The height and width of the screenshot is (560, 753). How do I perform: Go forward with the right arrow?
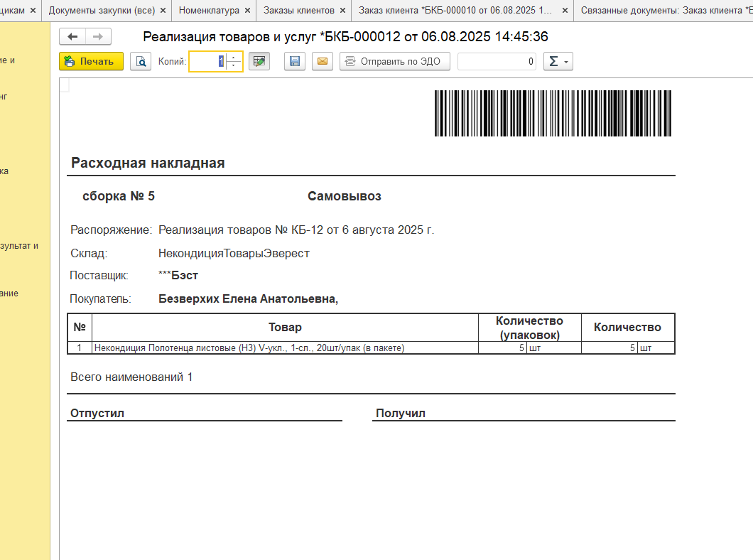97,37
